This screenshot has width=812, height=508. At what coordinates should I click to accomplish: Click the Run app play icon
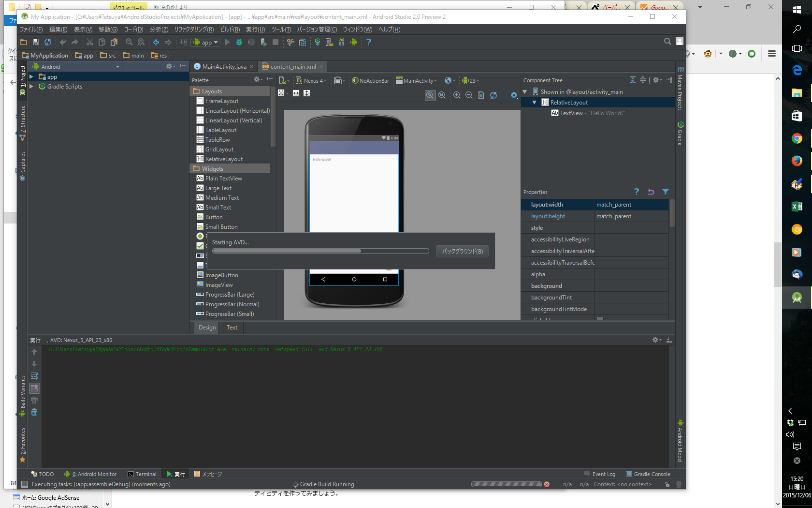click(227, 43)
